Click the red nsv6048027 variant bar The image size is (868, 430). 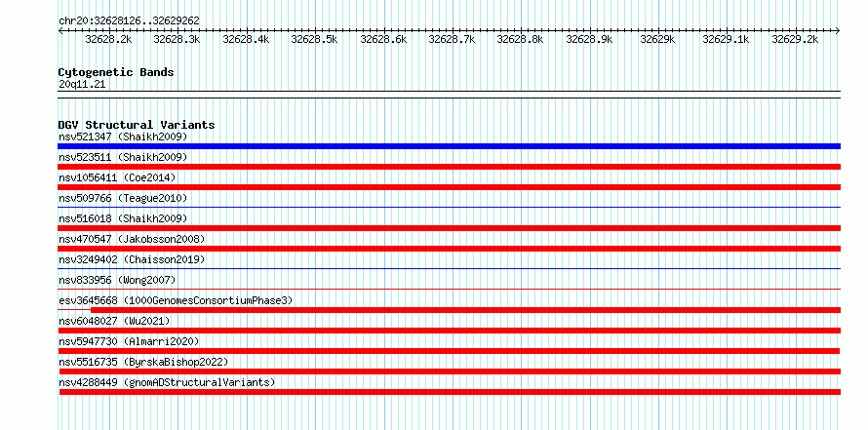[x=449, y=331]
